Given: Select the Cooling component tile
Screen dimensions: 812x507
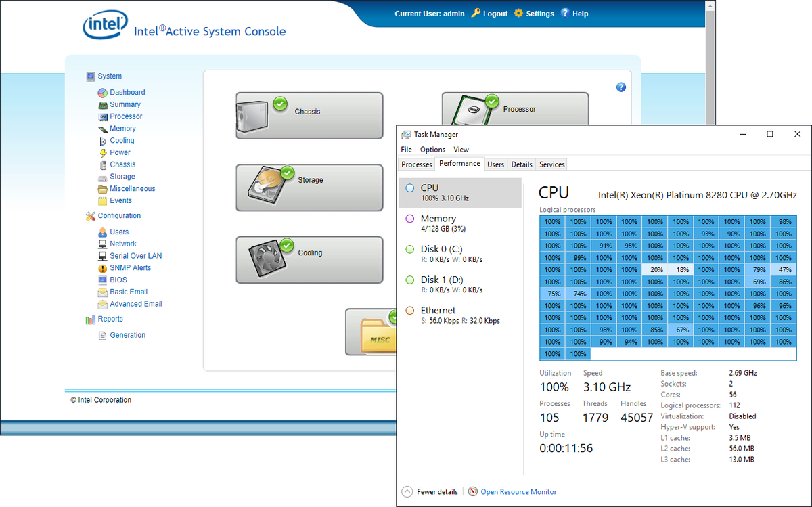Looking at the screenshot, I should click(x=309, y=259).
